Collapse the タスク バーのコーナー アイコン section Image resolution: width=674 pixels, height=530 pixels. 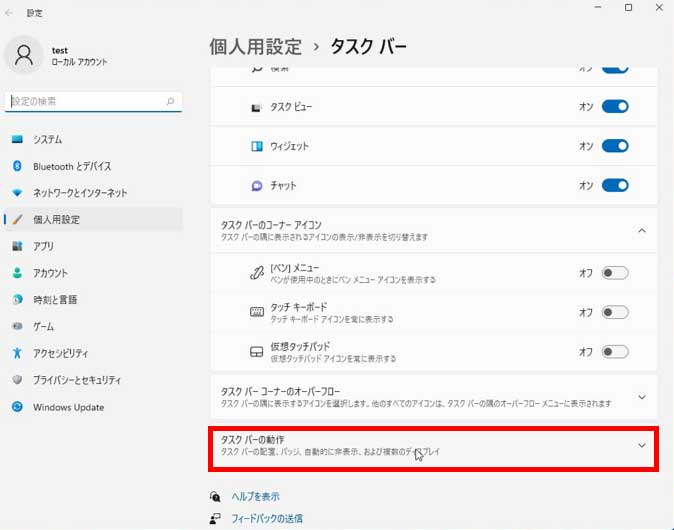641,230
